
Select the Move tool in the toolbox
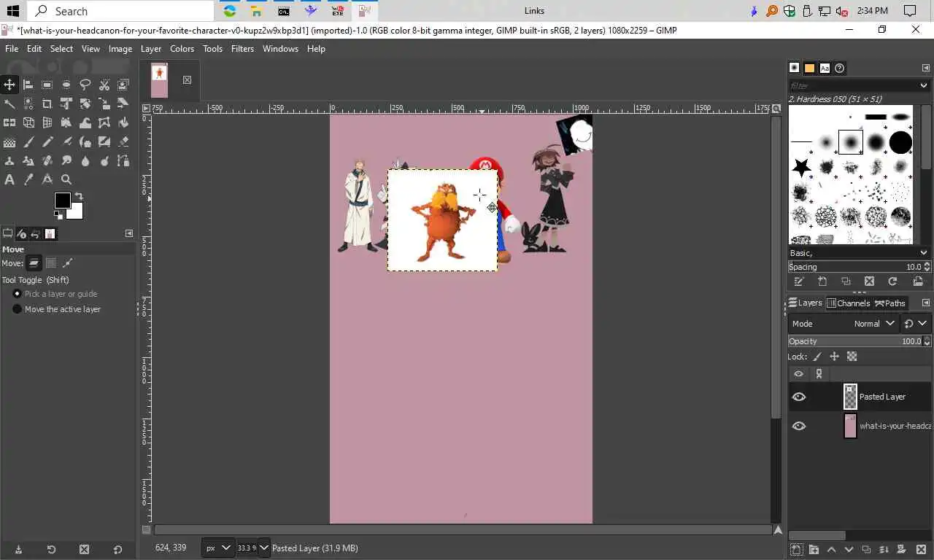[9, 85]
